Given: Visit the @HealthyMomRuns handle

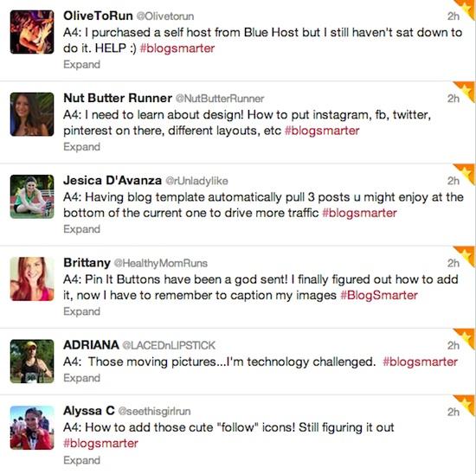Looking at the screenshot, I should [161, 264].
